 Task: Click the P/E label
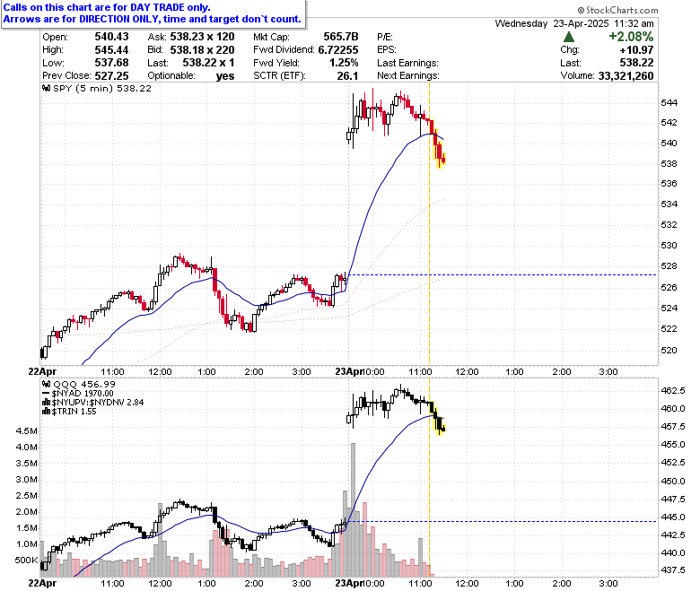385,37
